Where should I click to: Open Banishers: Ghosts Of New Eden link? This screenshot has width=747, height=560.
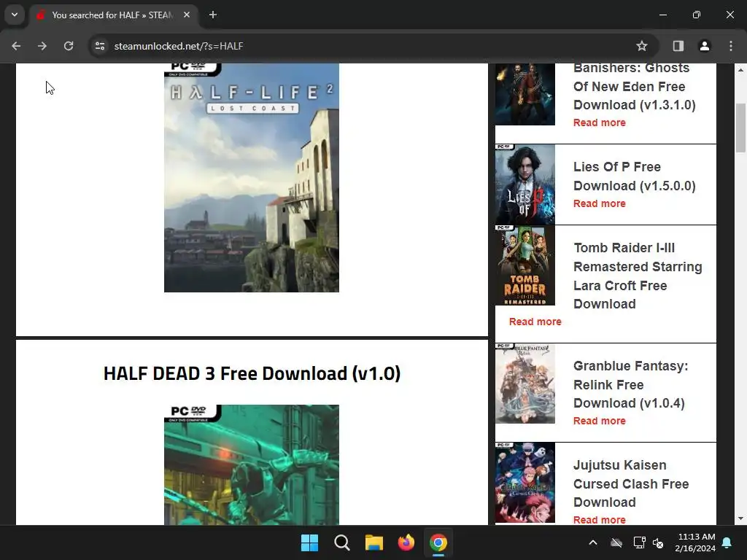point(635,86)
